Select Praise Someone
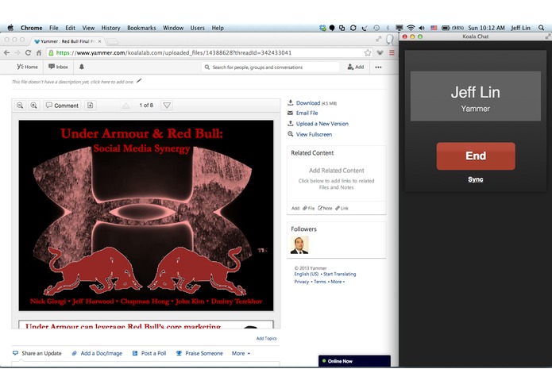The width and height of the screenshot is (552, 392). click(x=199, y=353)
